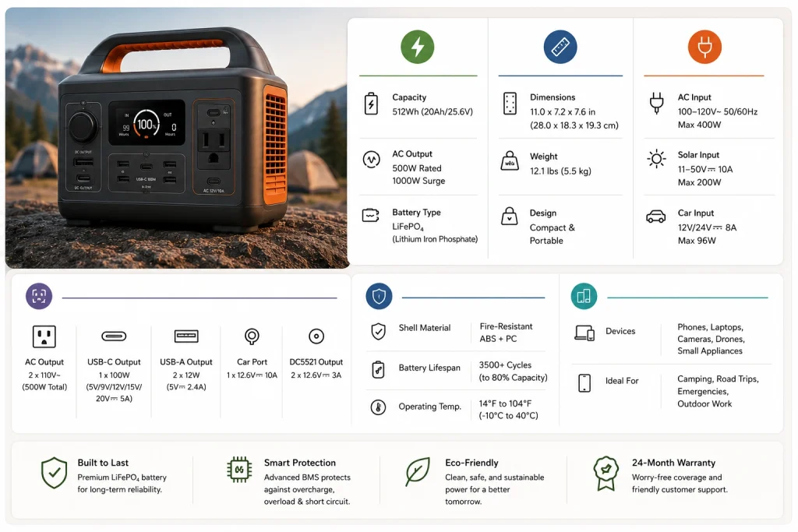Click the Car Port icon
This screenshot has width=798, height=532.
[x=252, y=336]
